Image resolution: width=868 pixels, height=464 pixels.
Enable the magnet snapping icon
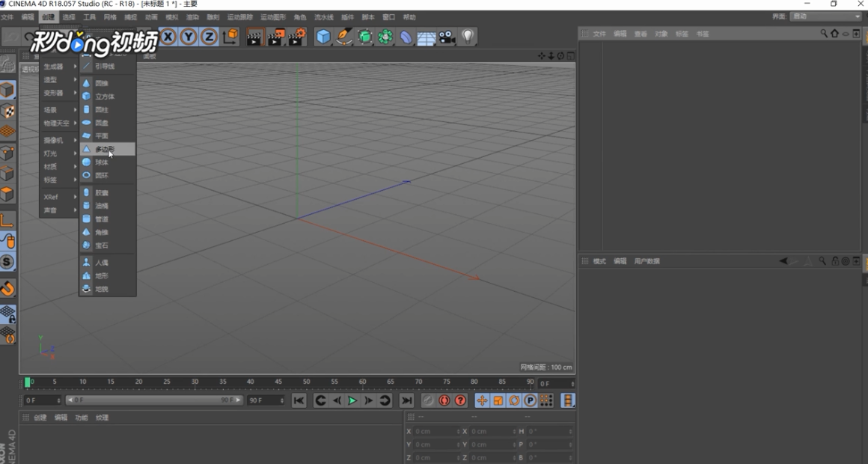click(7, 288)
